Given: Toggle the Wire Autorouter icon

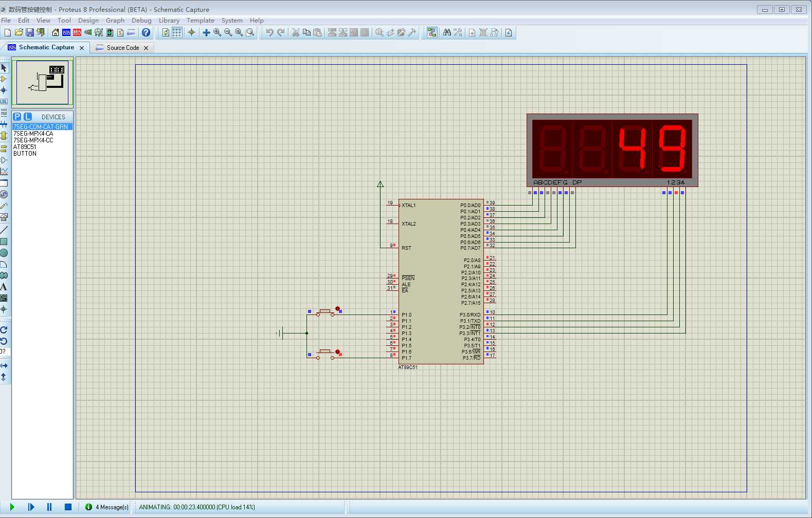Looking at the screenshot, I should tap(432, 32).
